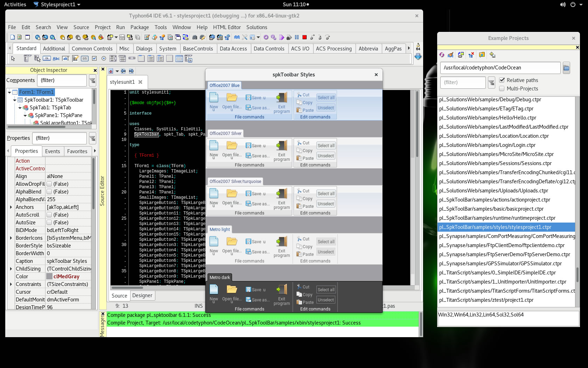Expand the Anchors property row
Viewport: 588px width, 368px height.
(11, 207)
